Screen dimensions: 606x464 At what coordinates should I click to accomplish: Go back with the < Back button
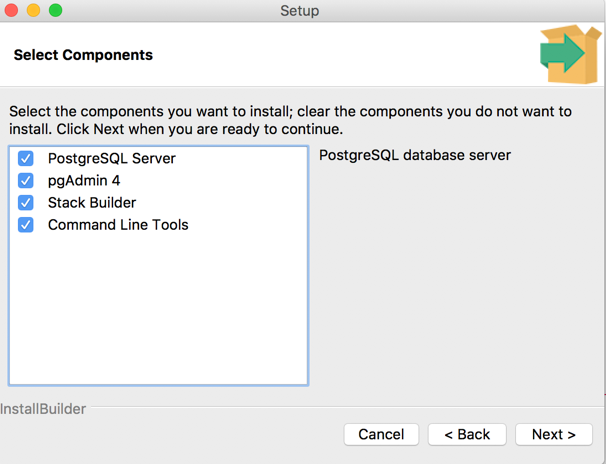tap(467, 434)
